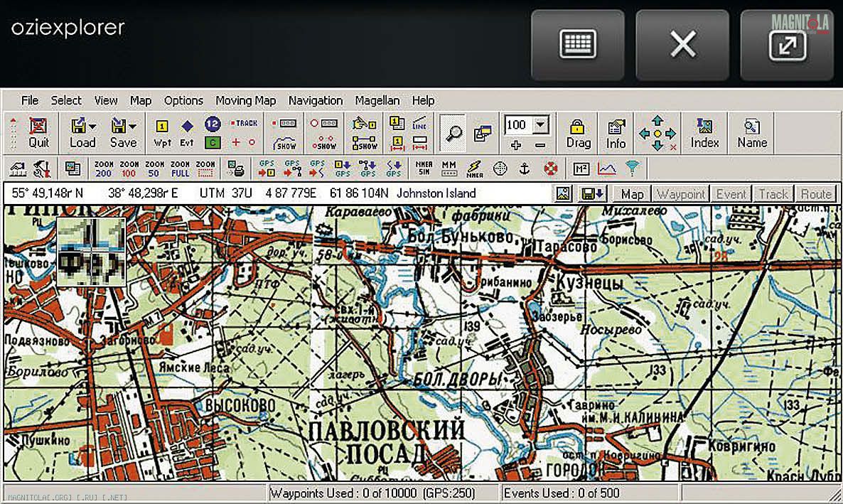The image size is (843, 504).
Task: Click the overlapping windows map view icon
Action: [x=482, y=134]
